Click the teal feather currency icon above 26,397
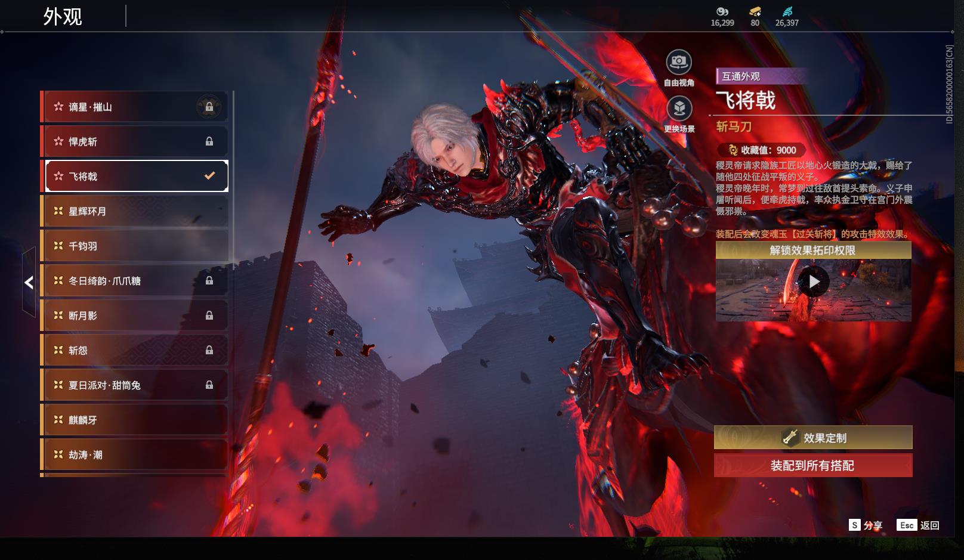This screenshot has width=964, height=560. click(x=787, y=11)
